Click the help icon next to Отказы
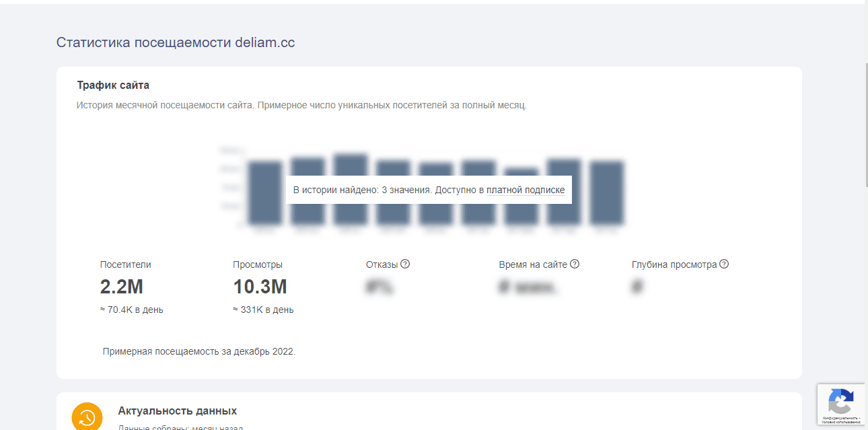 405,264
